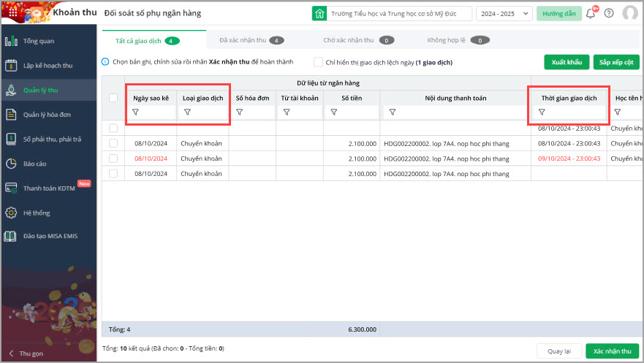Viewport: 644px width, 363px height.
Task: Click the Quay lại button
Action: 559,351
